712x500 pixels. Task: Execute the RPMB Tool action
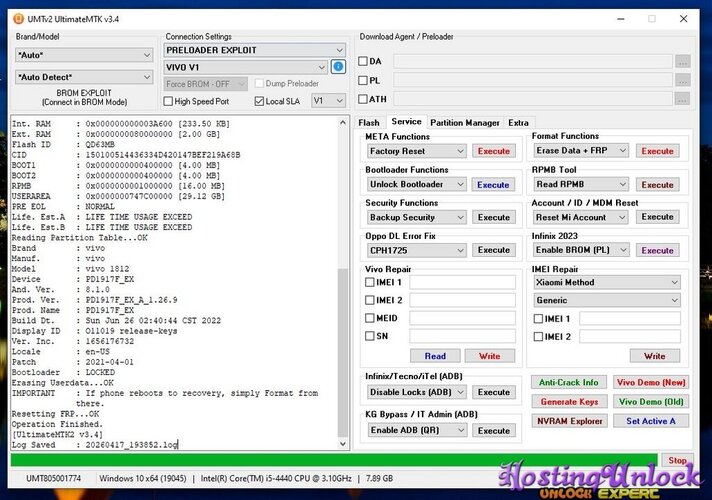[658, 185]
